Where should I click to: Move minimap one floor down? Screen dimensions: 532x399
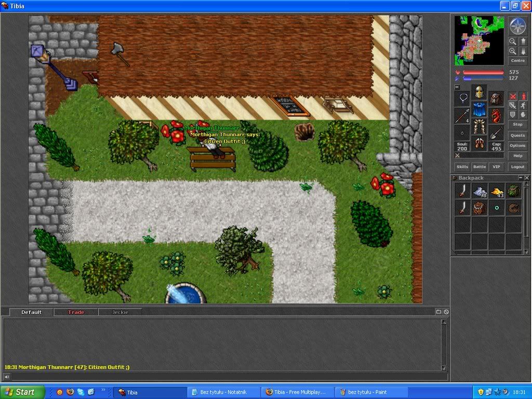click(x=523, y=51)
